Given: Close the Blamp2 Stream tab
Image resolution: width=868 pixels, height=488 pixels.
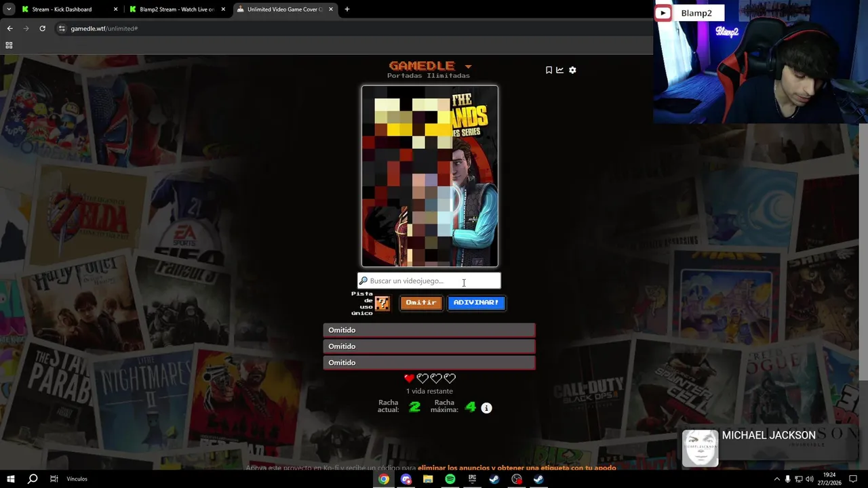Looking at the screenshot, I should [223, 9].
